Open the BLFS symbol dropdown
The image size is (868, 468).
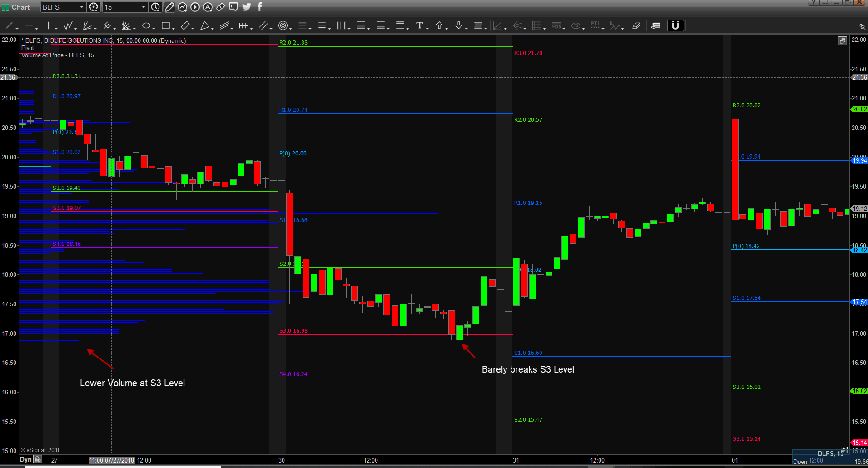click(81, 7)
